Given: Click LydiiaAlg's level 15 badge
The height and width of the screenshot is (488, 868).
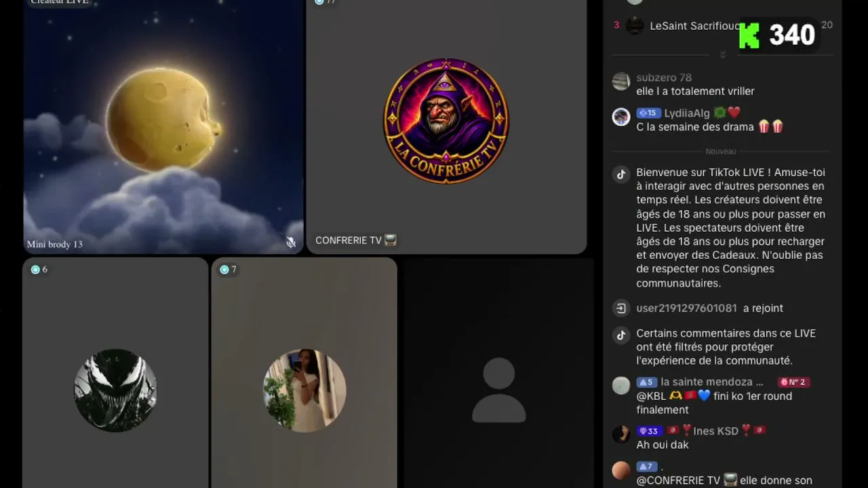Looking at the screenshot, I should 648,113.
